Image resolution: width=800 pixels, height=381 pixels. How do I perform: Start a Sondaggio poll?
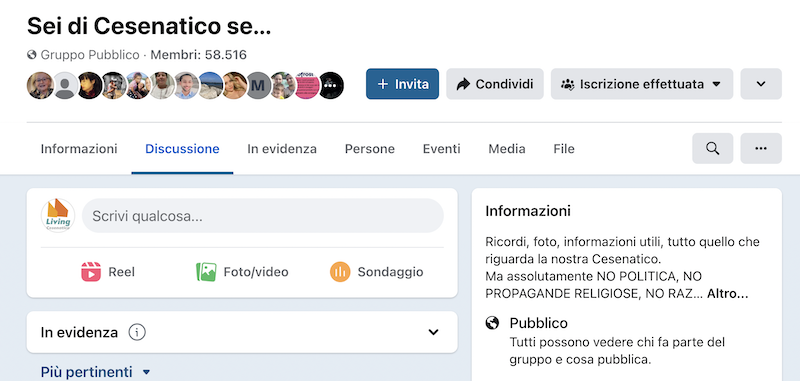click(x=377, y=272)
